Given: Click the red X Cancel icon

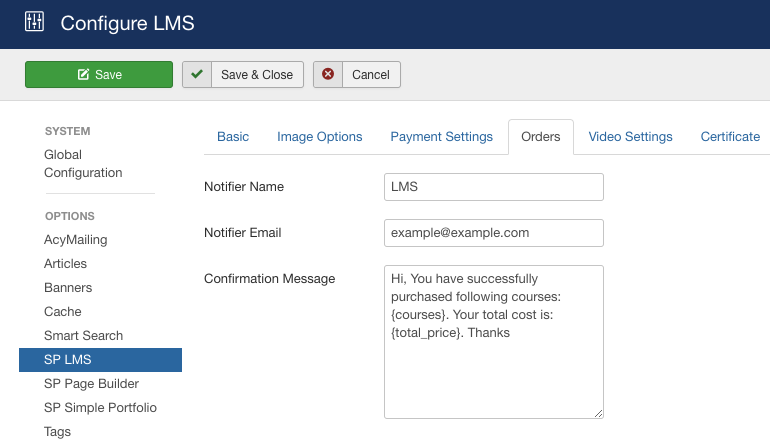Looking at the screenshot, I should click(x=328, y=75).
